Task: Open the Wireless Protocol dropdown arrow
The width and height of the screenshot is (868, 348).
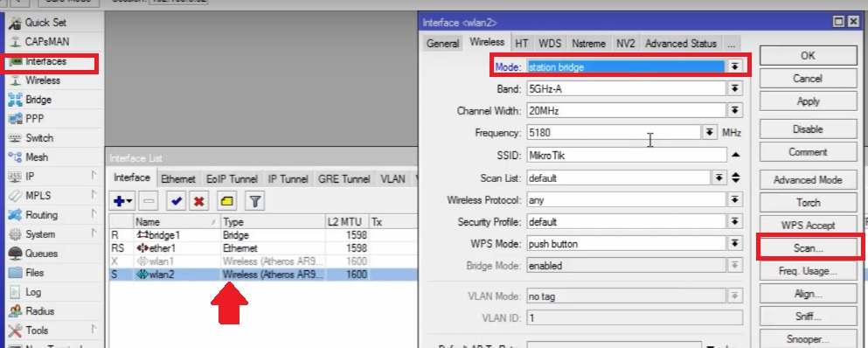Action: 734,200
